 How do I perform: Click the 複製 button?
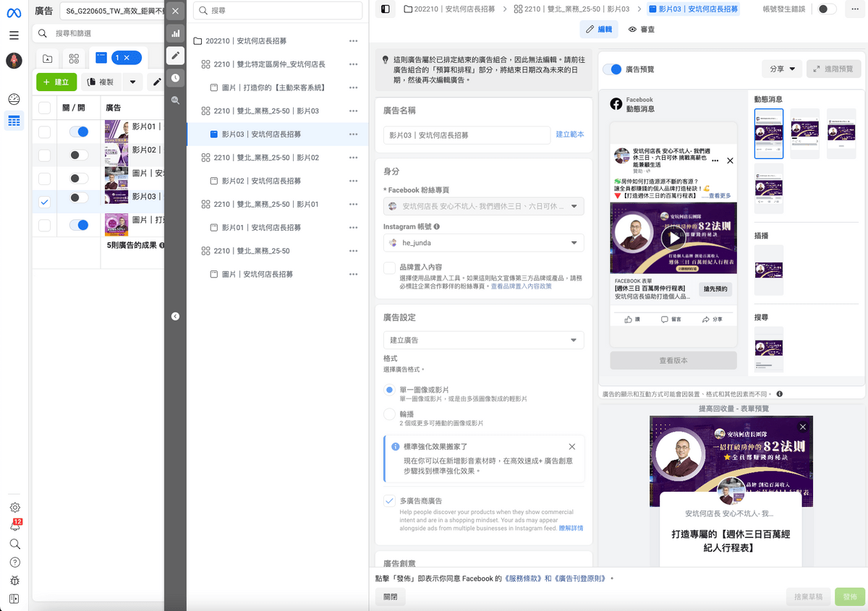point(101,82)
